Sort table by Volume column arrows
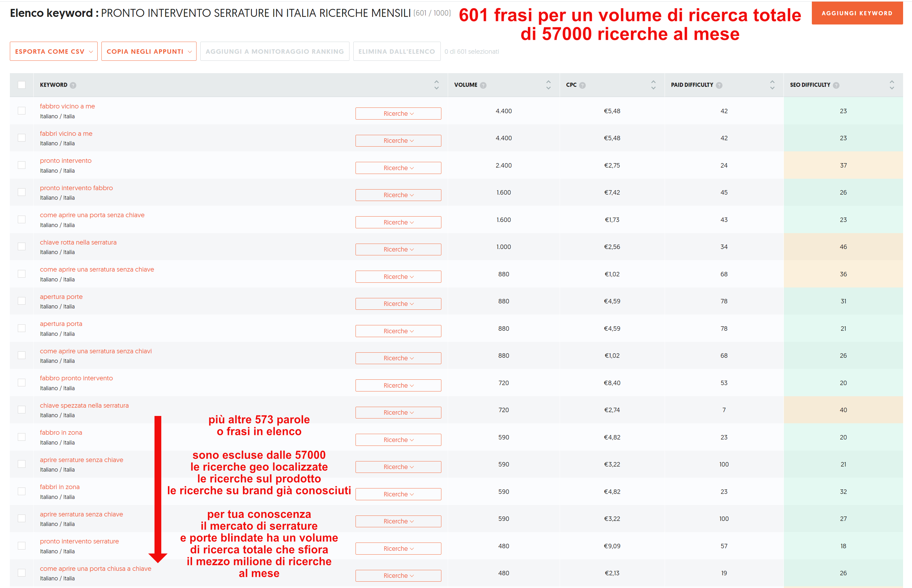This screenshot has height=588, width=912. point(548,85)
